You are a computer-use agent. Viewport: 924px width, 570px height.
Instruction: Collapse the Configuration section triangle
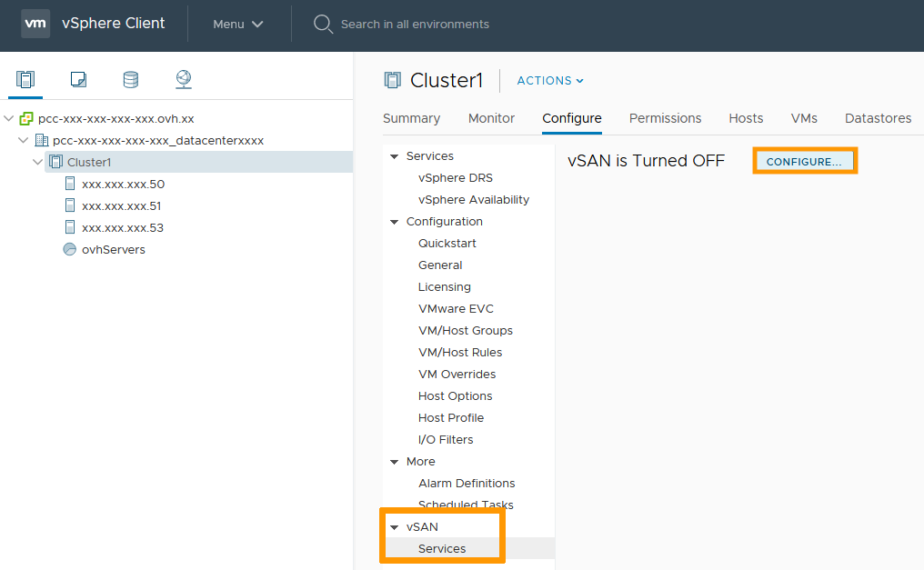pyautogui.click(x=394, y=222)
